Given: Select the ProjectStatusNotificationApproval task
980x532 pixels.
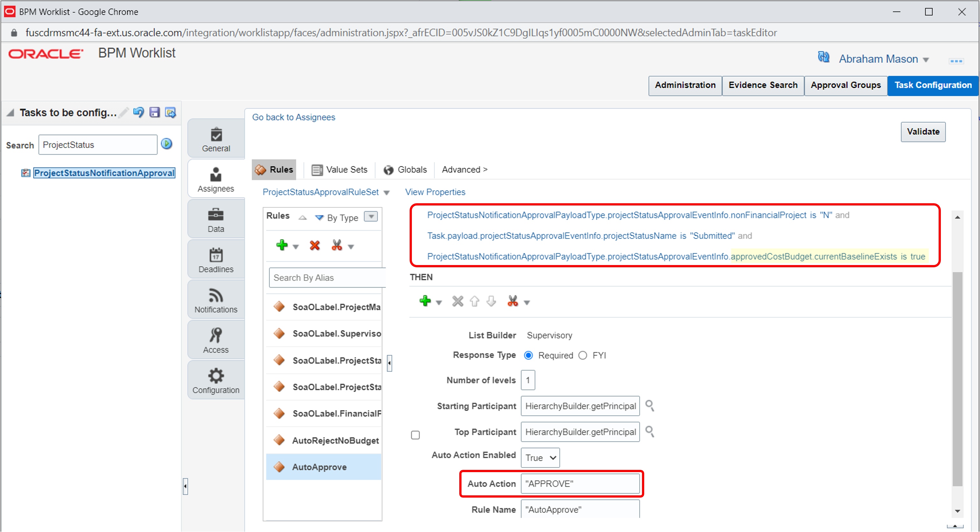Looking at the screenshot, I should point(104,173).
